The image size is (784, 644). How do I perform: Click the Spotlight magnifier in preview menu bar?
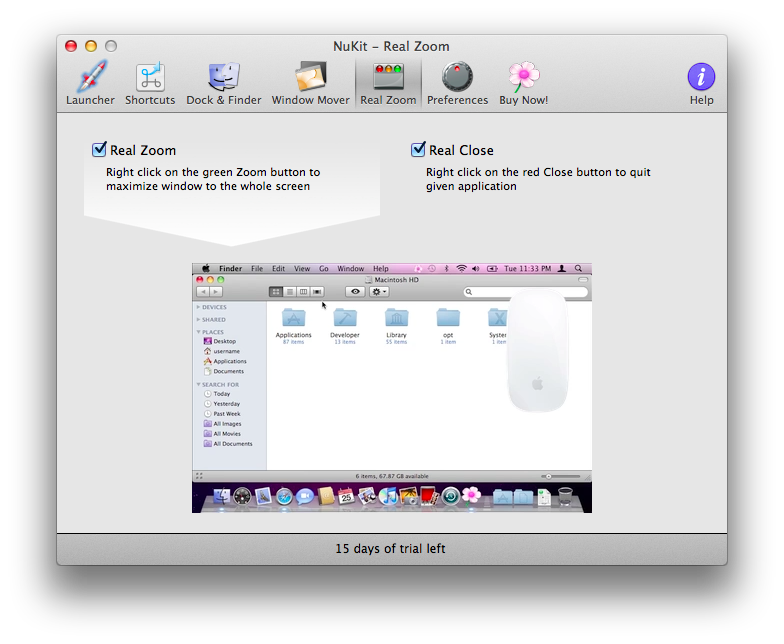[x=578, y=268]
